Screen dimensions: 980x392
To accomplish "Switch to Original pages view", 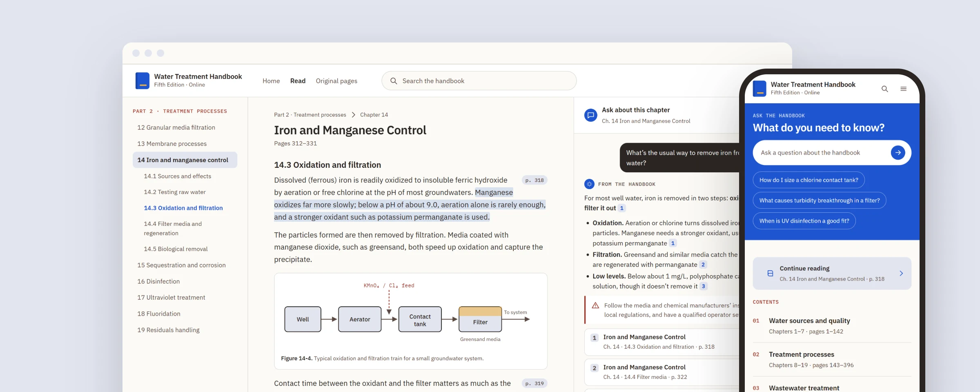I will coord(336,81).
